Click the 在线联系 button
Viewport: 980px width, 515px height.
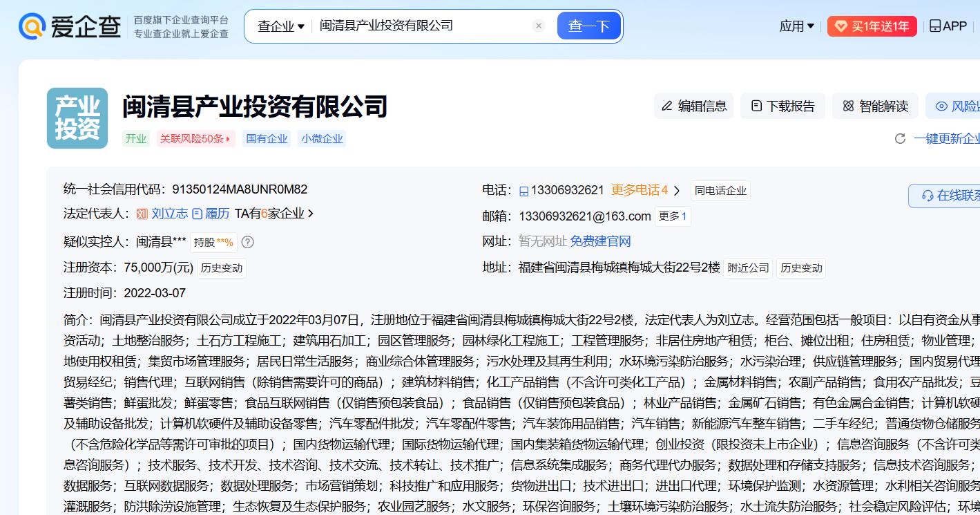pos(944,196)
